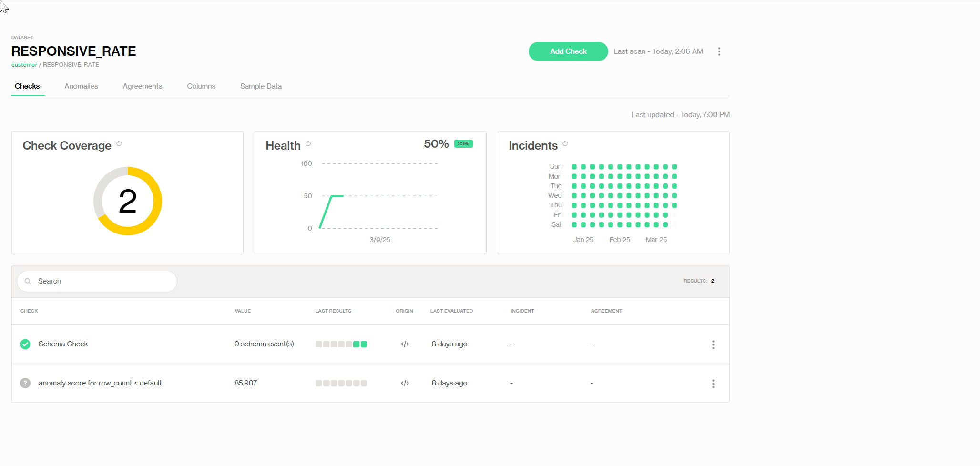This screenshot has width=980, height=466.
Task: Click the 0 schema event(s) value
Action: pyautogui.click(x=264, y=344)
